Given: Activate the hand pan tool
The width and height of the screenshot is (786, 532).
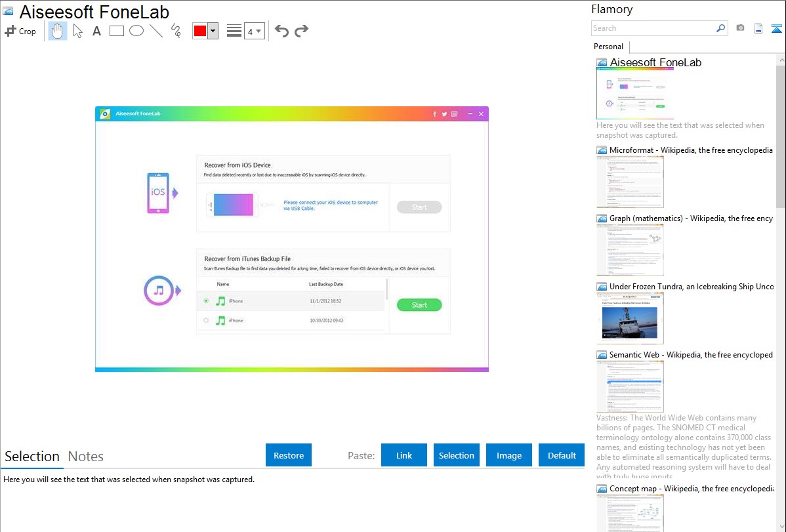Looking at the screenshot, I should pyautogui.click(x=58, y=31).
